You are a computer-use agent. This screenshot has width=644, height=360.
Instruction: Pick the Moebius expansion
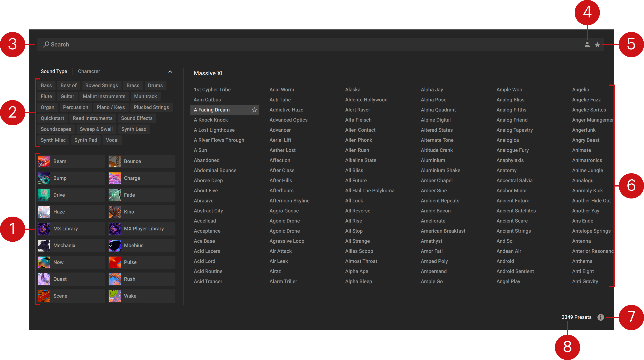point(142,245)
